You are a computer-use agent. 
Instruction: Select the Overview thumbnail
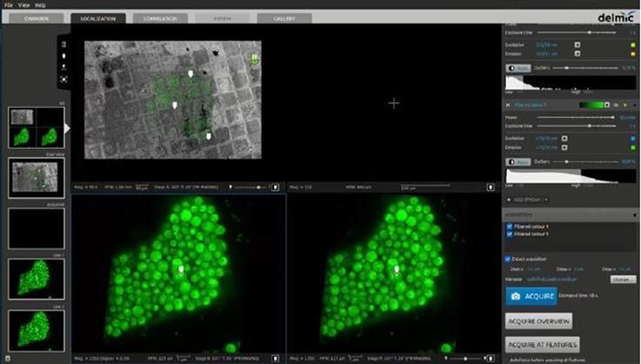[x=37, y=178]
